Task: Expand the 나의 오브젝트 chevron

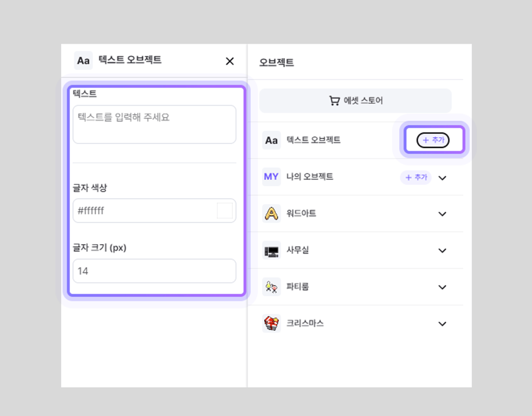Action: pyautogui.click(x=443, y=178)
